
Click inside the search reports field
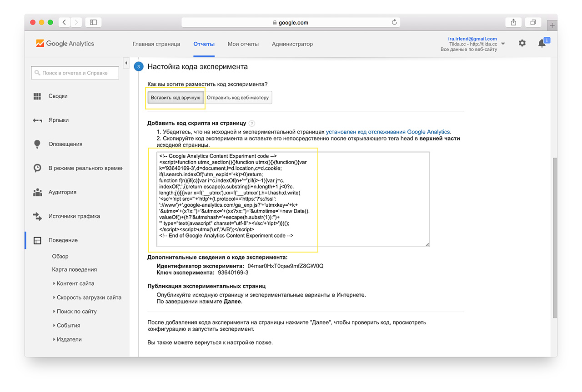pos(75,73)
